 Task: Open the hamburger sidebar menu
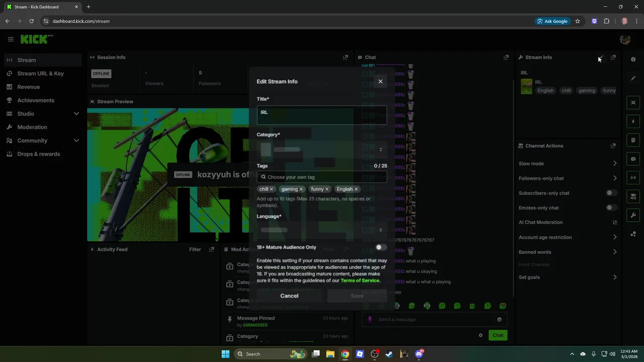pyautogui.click(x=11, y=39)
